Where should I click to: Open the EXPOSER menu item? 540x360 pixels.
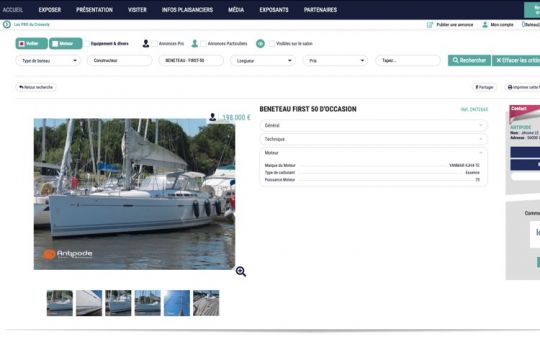(50, 10)
